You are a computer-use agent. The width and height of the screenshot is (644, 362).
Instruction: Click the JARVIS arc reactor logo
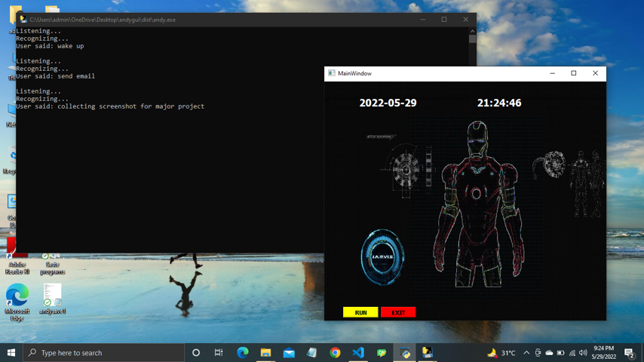coord(382,257)
